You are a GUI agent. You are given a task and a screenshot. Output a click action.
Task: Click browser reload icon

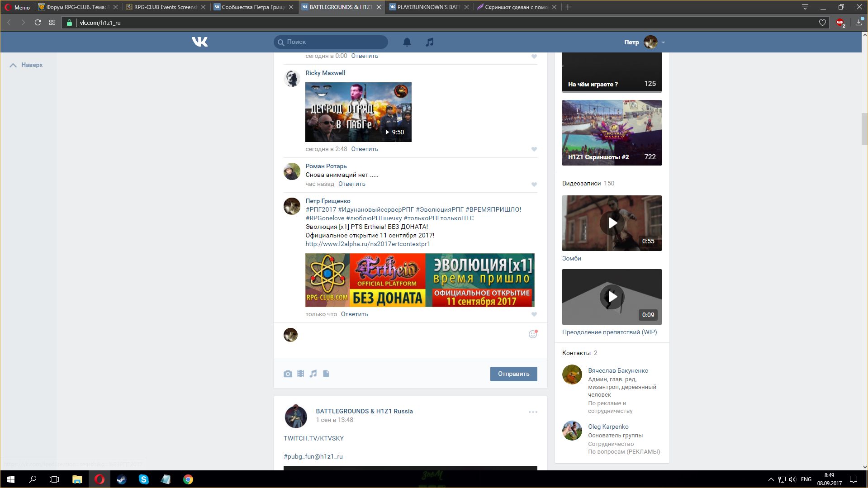(x=38, y=23)
